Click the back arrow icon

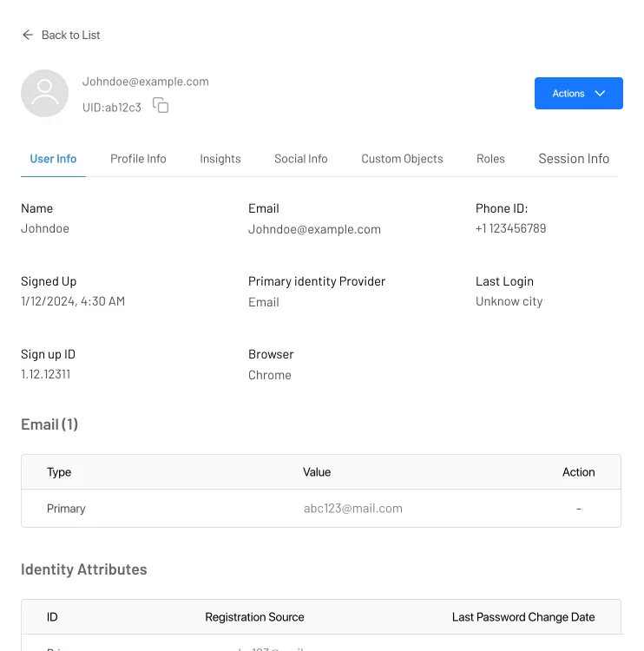pyautogui.click(x=28, y=35)
